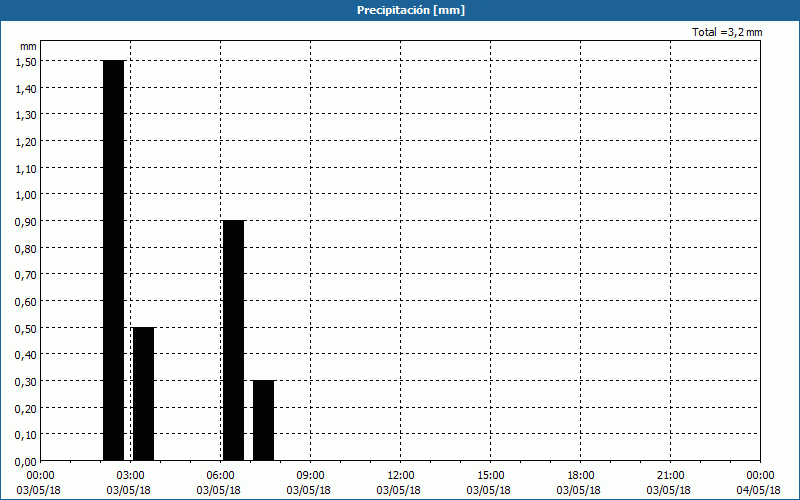Image resolution: width=800 pixels, height=500 pixels.
Task: Click the 1,20 y-axis value
Action: (x=26, y=141)
